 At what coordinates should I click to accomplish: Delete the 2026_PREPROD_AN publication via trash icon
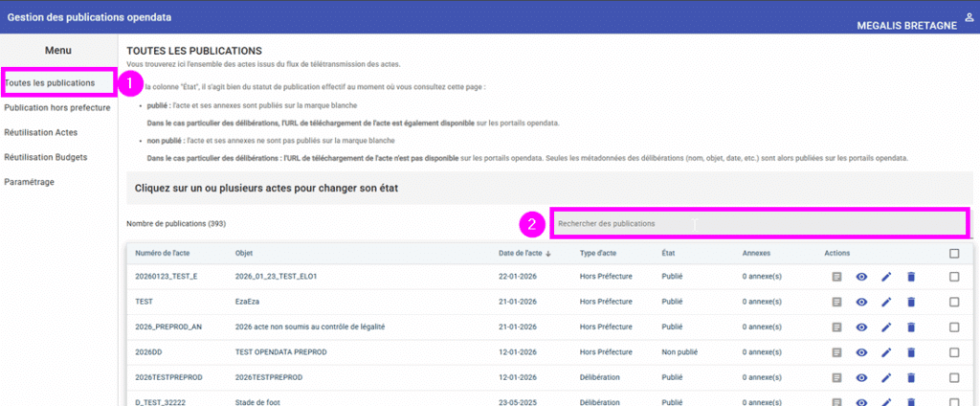pyautogui.click(x=910, y=327)
